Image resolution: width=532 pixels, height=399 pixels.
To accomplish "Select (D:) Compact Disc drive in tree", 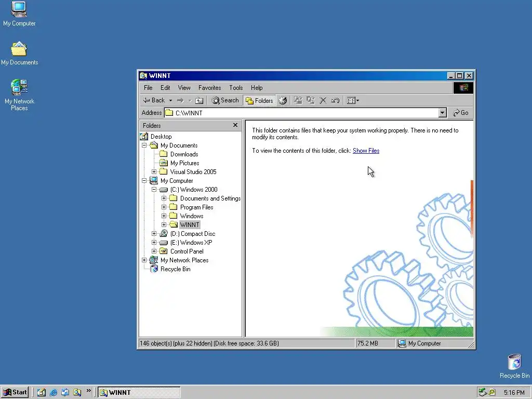I will click(x=193, y=233).
